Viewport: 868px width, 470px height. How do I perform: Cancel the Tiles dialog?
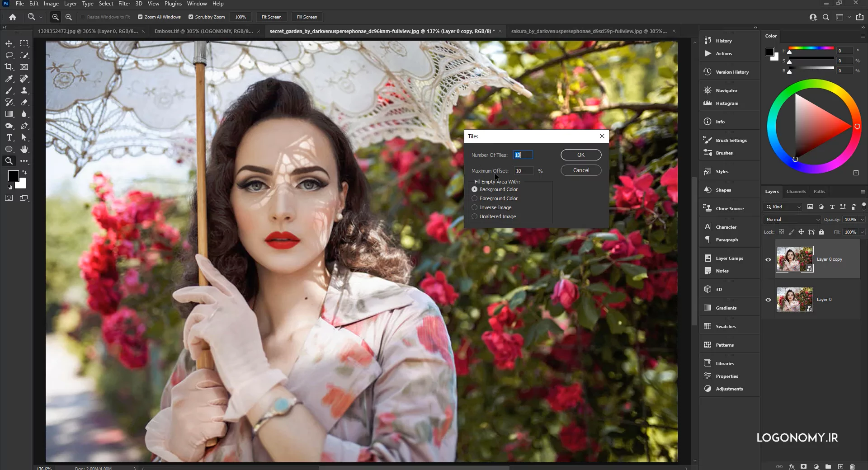tap(581, 170)
